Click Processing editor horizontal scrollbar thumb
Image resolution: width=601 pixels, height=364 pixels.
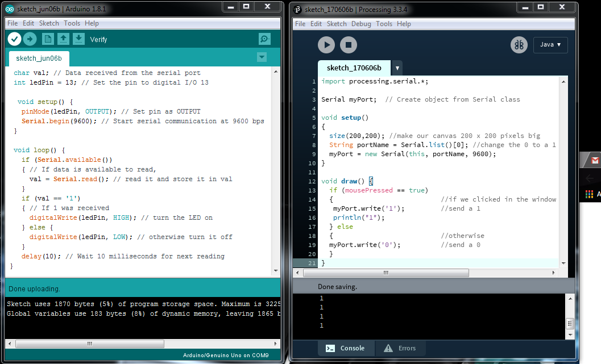386,273
